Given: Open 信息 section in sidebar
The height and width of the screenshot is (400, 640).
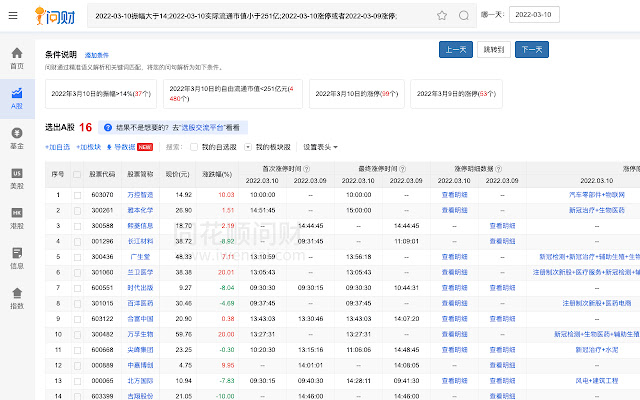Looking at the screenshot, I should [x=17, y=258].
